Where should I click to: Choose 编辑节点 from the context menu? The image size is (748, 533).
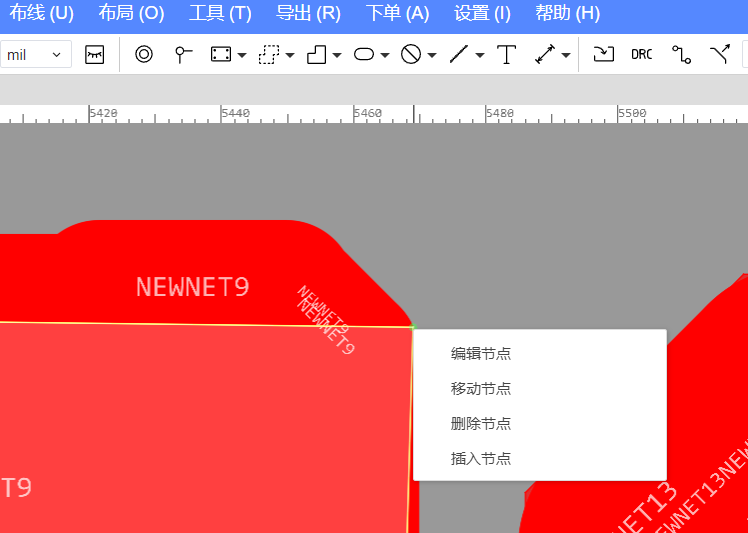tap(481, 353)
